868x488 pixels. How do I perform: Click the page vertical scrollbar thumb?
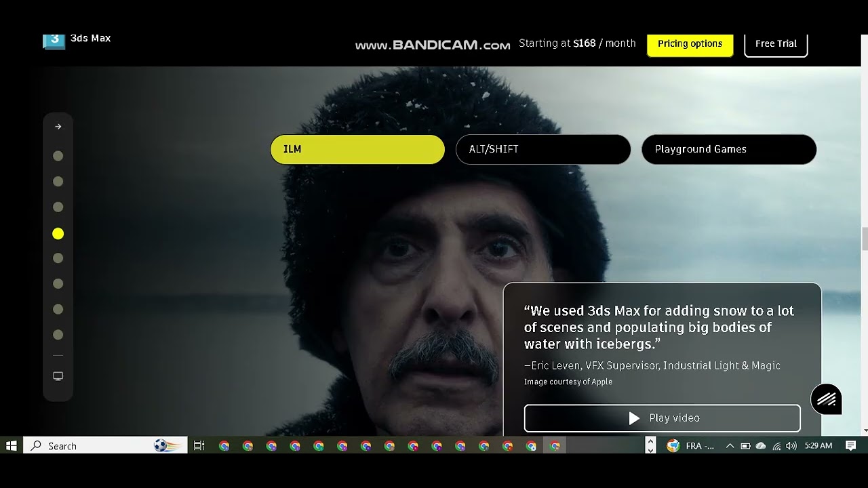click(x=865, y=239)
